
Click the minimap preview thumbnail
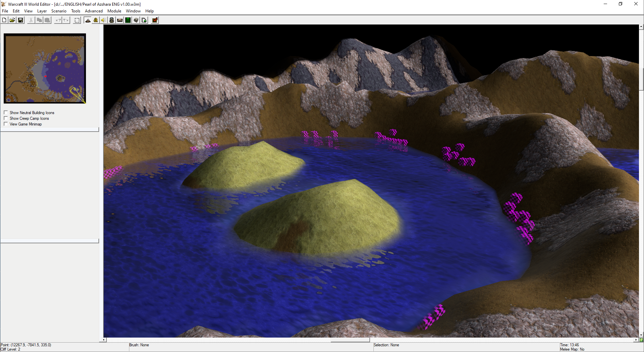45,68
